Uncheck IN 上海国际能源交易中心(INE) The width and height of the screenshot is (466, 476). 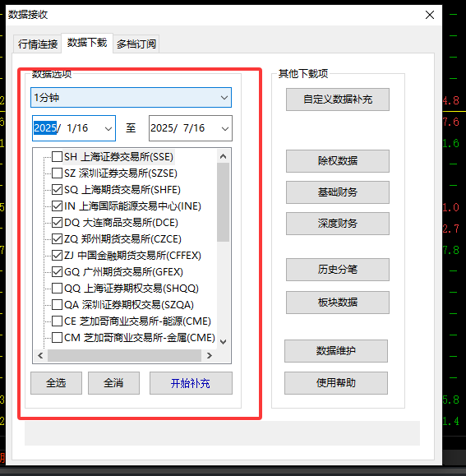click(57, 206)
